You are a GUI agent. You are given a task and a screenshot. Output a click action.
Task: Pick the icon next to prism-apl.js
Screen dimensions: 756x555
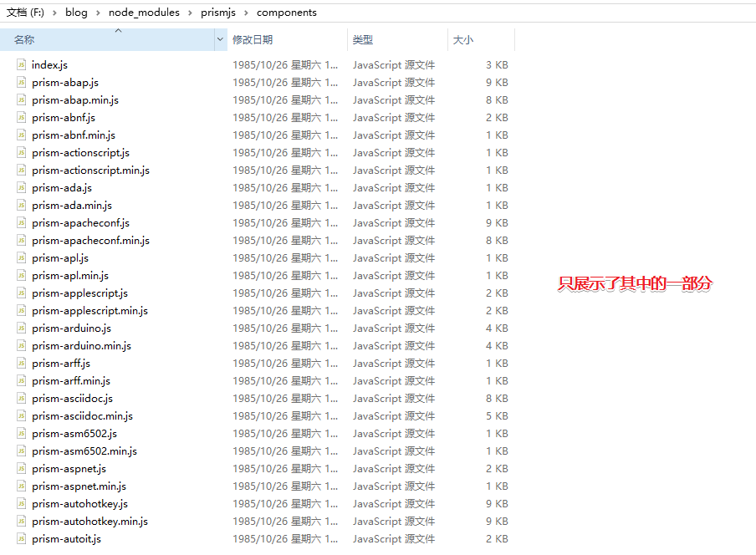[21, 258]
